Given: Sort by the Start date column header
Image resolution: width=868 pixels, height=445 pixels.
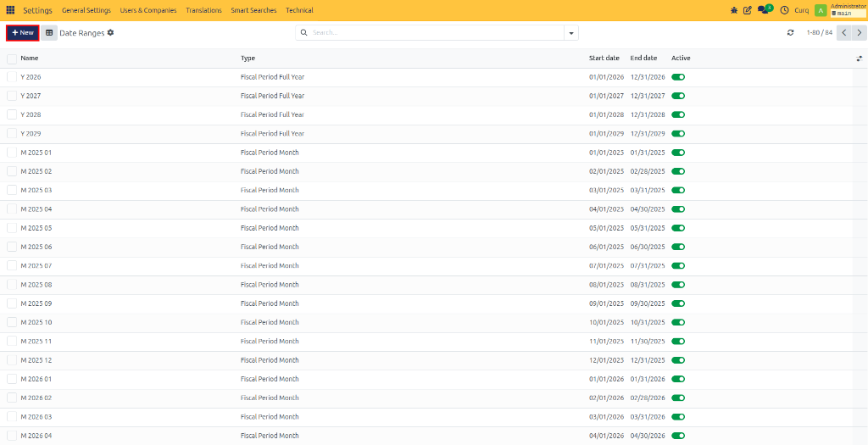Looking at the screenshot, I should pos(604,58).
